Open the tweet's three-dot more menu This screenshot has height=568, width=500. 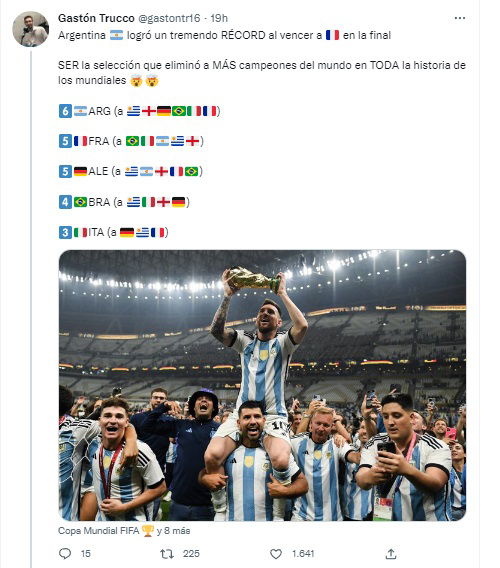[x=459, y=18]
